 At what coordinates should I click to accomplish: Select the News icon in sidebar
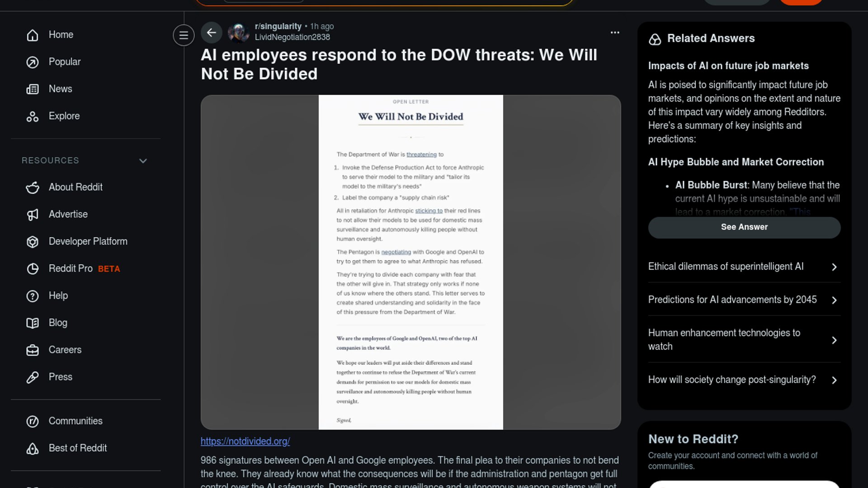(33, 89)
